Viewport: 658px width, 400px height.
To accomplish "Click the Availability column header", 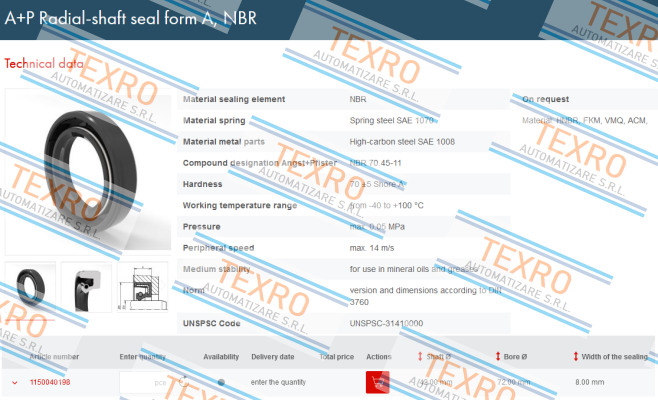I will (221, 357).
